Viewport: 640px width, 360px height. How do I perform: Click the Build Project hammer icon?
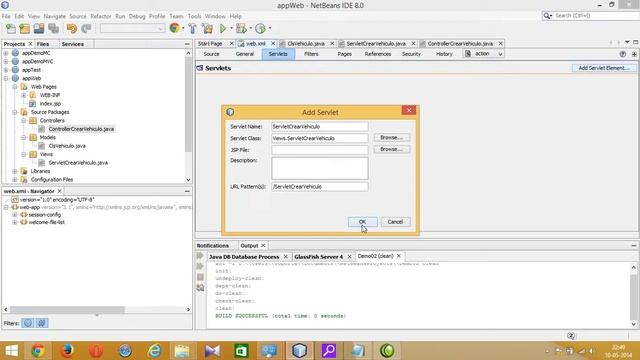(x=192, y=29)
